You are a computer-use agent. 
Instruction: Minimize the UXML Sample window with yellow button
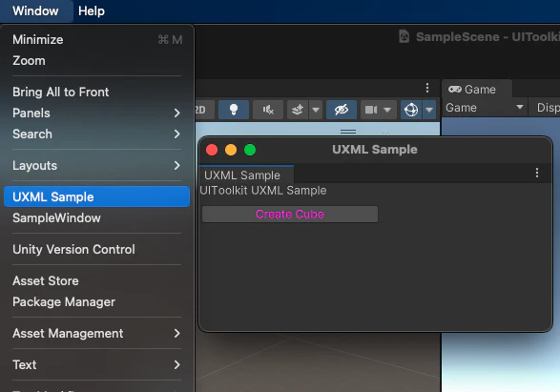[x=231, y=150]
